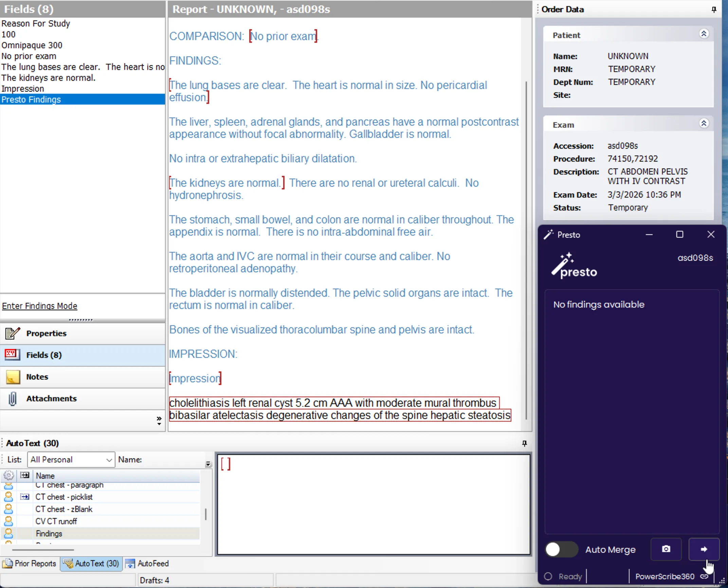The image size is (728, 588).
Task: Click the AutoText panel pin icon
Action: [524, 443]
